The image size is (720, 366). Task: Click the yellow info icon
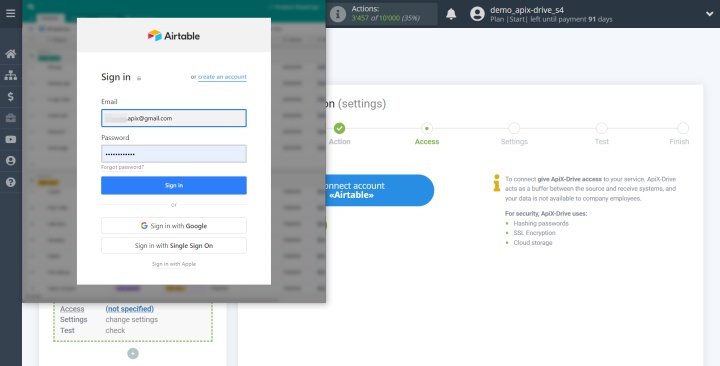click(x=496, y=183)
